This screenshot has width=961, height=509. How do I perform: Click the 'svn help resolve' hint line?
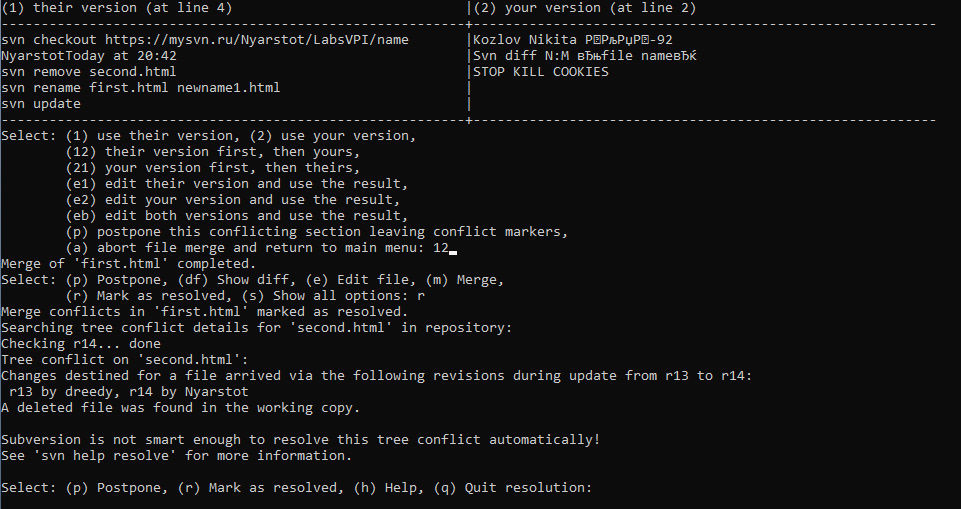tap(177, 455)
